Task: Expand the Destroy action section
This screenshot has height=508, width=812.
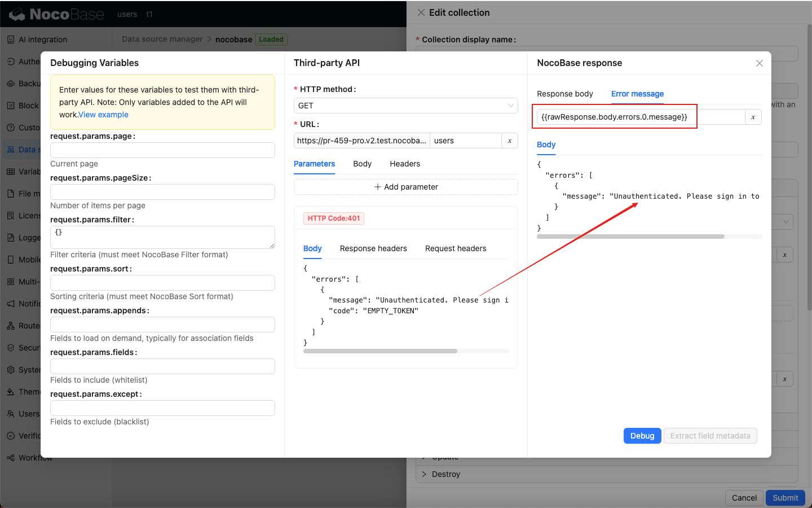Action: coord(425,474)
